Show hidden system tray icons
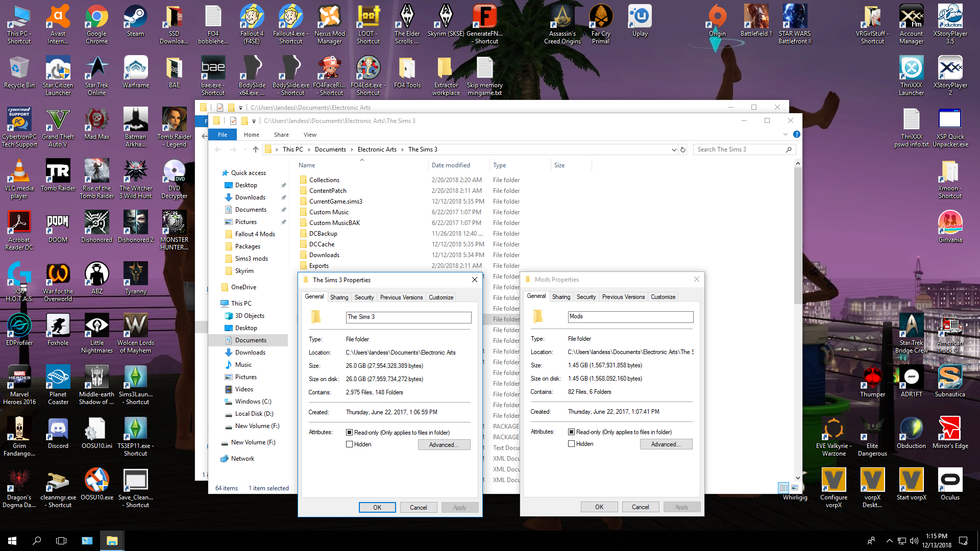 889,541
